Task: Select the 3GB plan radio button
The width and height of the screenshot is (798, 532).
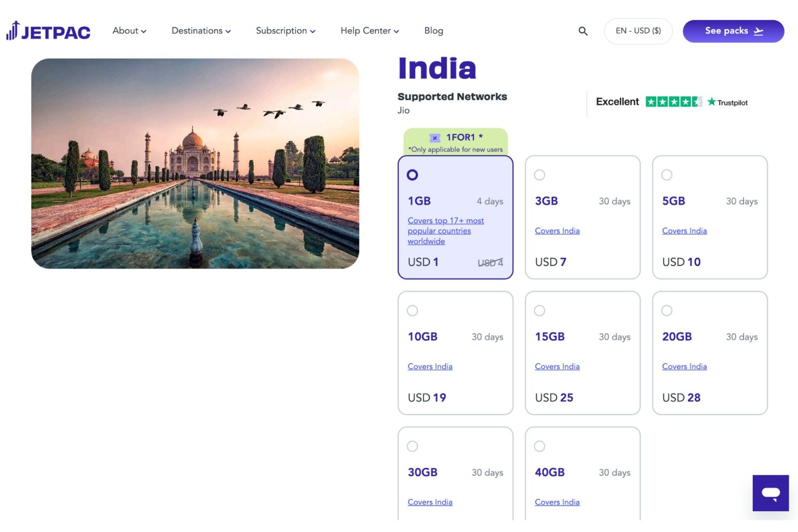Action: pos(540,175)
